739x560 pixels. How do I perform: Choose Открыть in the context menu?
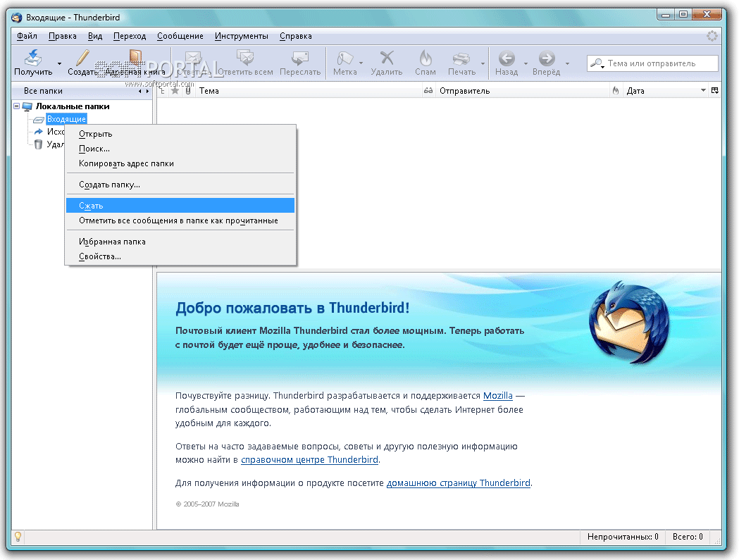[x=180, y=134]
